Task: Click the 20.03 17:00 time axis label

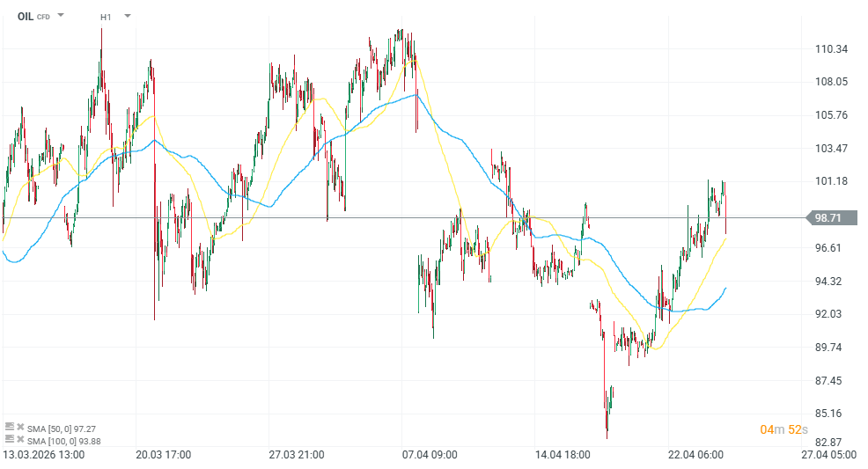Action: click(x=165, y=455)
